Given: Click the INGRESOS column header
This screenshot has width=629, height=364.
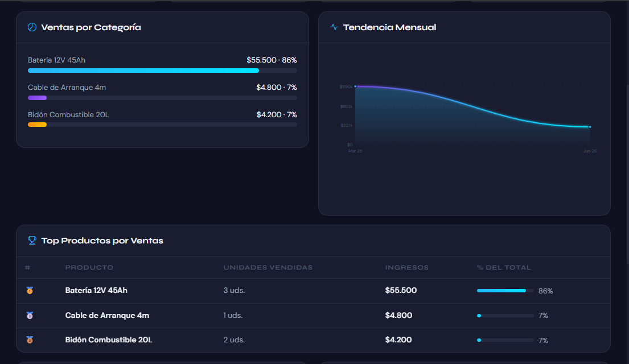Looking at the screenshot, I should click(x=407, y=267).
